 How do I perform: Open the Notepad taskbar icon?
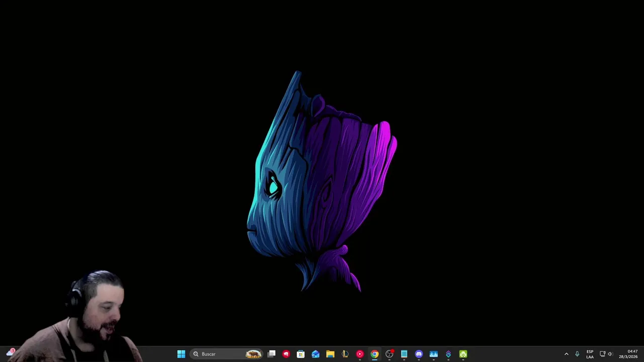click(404, 354)
